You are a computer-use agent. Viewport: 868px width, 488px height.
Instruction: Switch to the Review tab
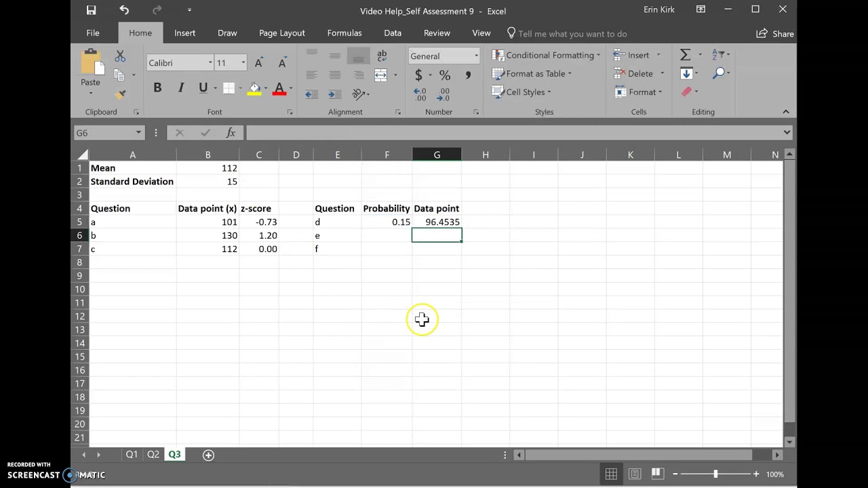coord(437,33)
